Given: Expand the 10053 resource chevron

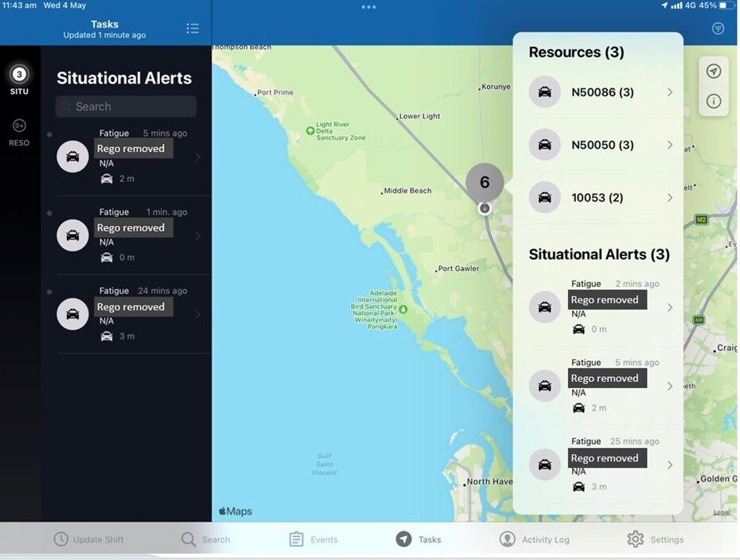Looking at the screenshot, I should click(670, 198).
